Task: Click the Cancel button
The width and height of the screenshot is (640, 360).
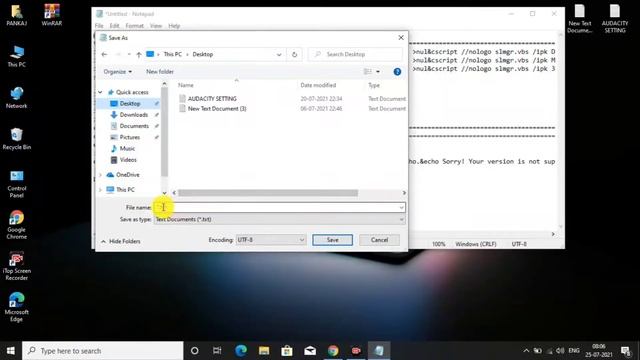Action: (x=379, y=240)
